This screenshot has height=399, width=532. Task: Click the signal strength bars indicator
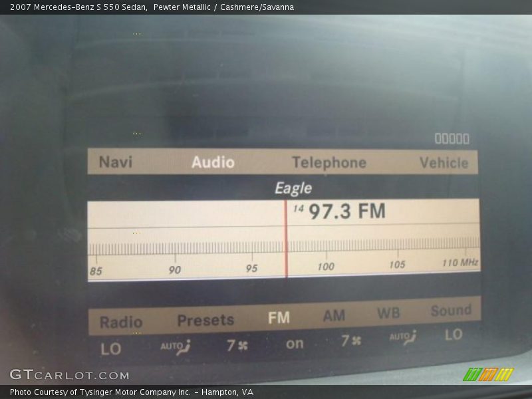pos(452,138)
